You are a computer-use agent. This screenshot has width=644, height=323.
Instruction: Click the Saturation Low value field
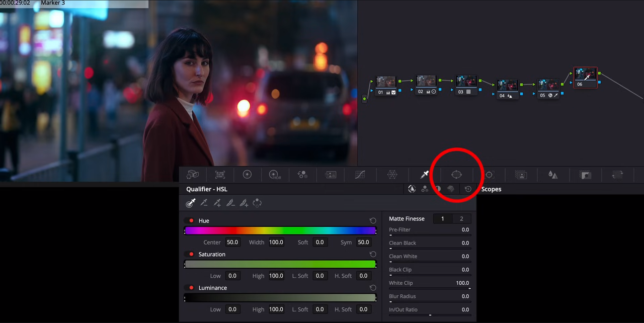pyautogui.click(x=232, y=276)
